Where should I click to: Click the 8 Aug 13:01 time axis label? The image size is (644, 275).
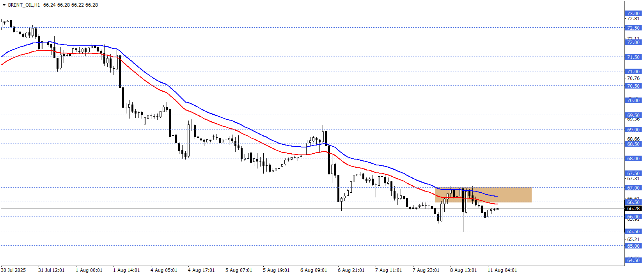point(463,270)
